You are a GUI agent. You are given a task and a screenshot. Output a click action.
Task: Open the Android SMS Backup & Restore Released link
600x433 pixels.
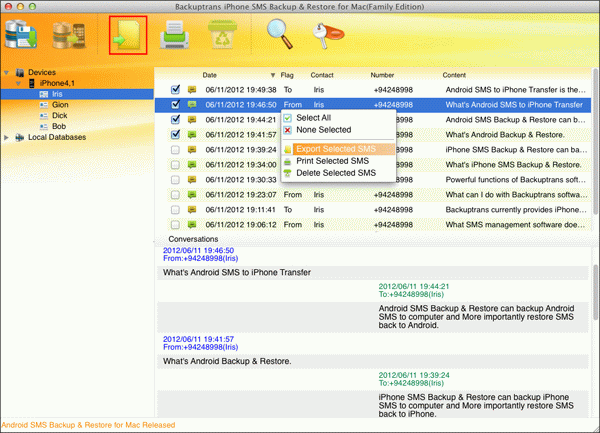[88, 425]
